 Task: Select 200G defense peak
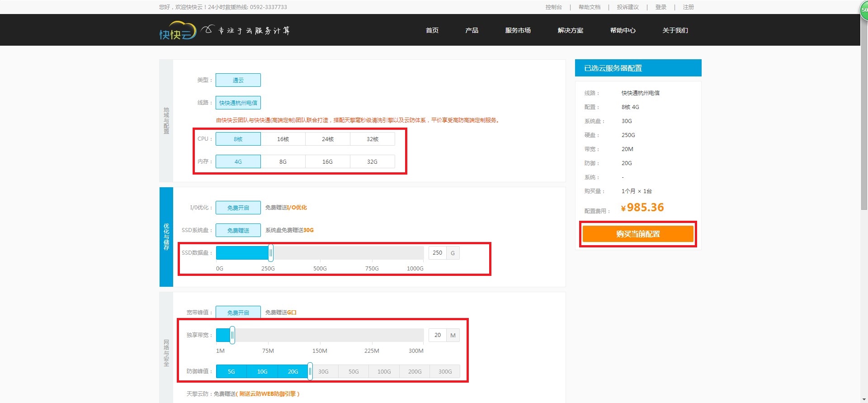pyautogui.click(x=415, y=371)
